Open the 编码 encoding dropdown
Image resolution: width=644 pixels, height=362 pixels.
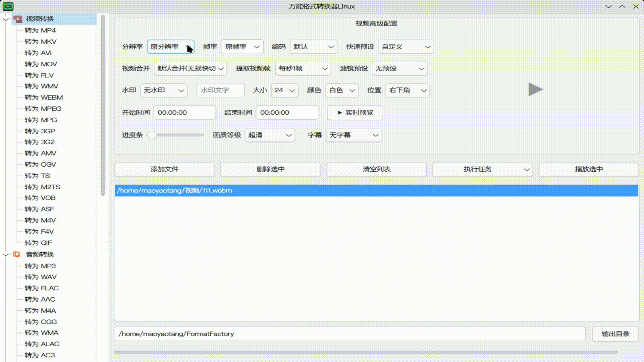click(314, 47)
